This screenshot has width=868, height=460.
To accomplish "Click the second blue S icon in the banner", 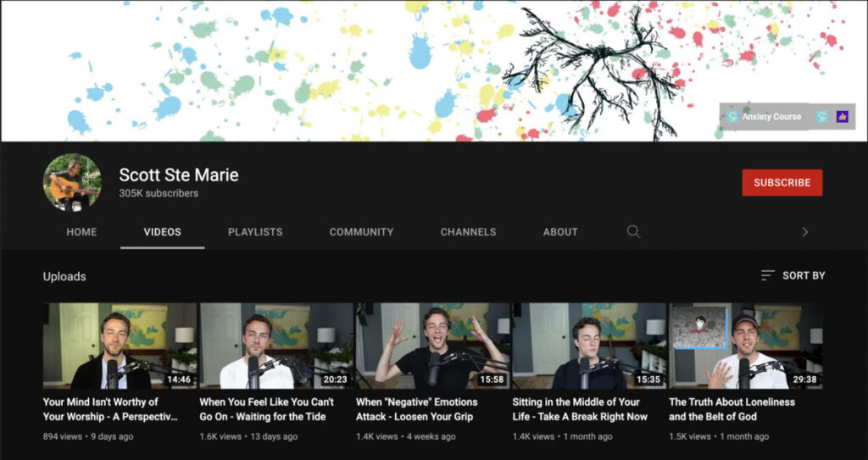I will (x=822, y=117).
